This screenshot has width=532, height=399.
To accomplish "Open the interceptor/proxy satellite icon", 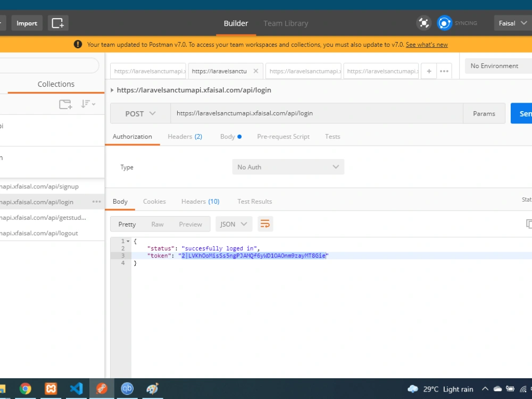I will coord(424,23).
